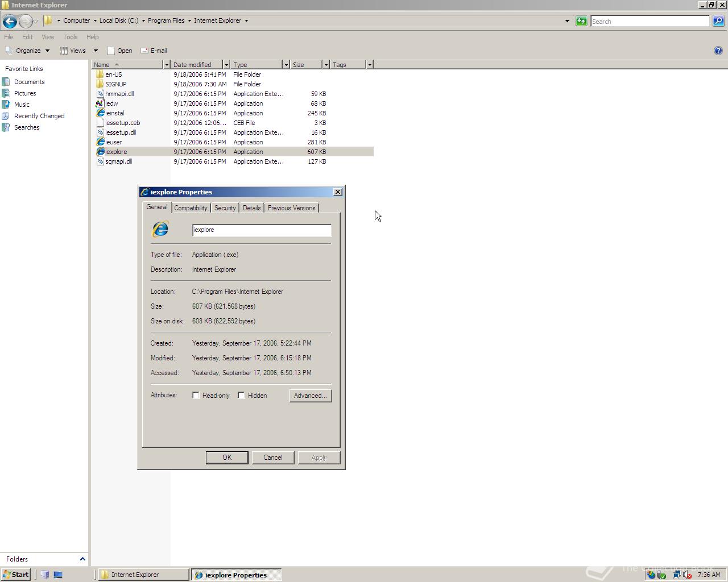
Task: Toggle the Hidden attribute checkbox
Action: pyautogui.click(x=241, y=396)
